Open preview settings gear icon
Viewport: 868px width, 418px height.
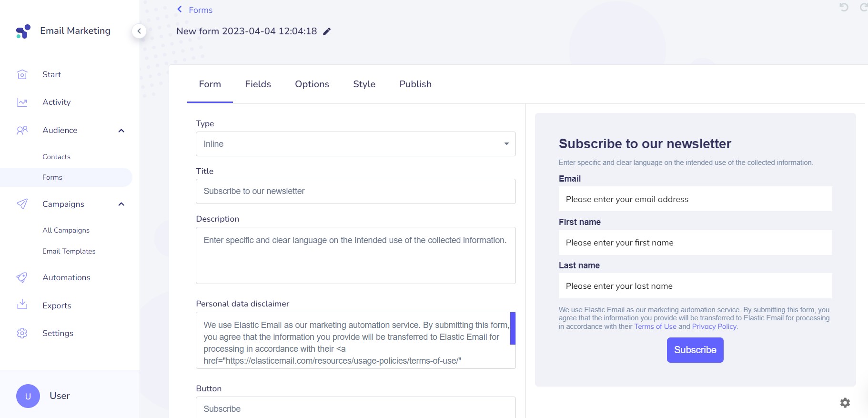click(845, 403)
